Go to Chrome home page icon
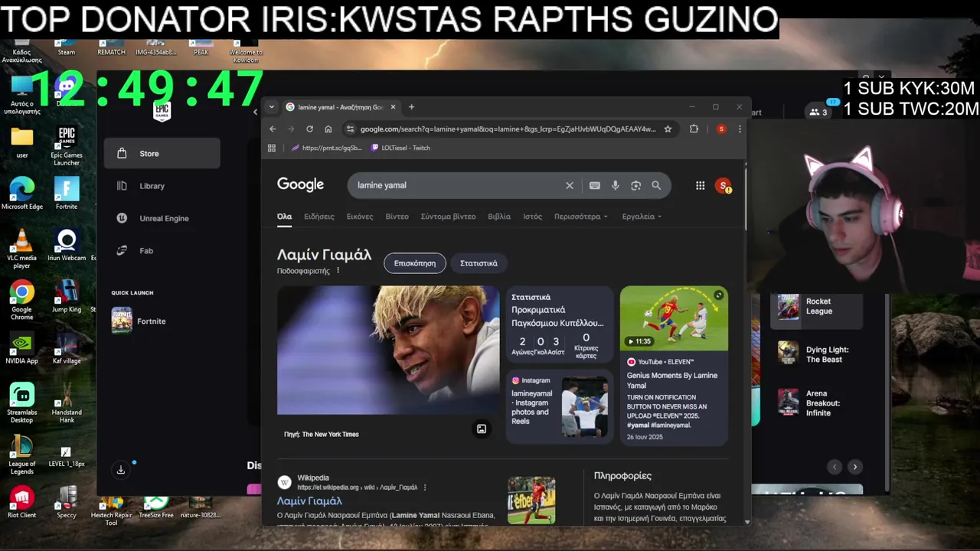The image size is (980, 551). pos(328,129)
